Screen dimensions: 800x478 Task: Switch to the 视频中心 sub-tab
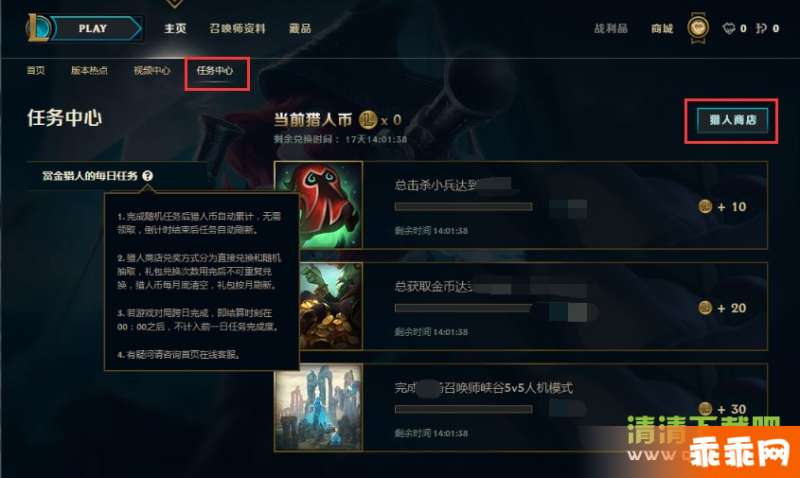[x=152, y=70]
